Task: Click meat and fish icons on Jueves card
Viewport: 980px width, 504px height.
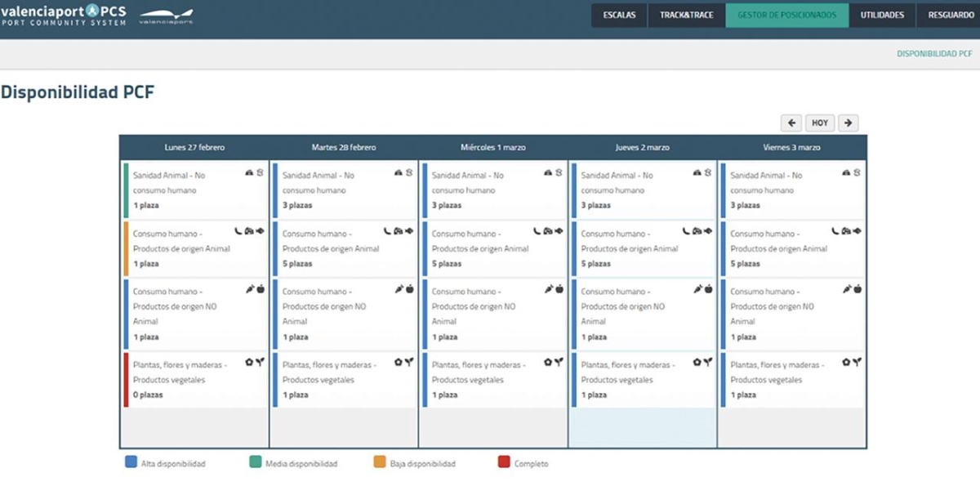Action: pos(698,231)
